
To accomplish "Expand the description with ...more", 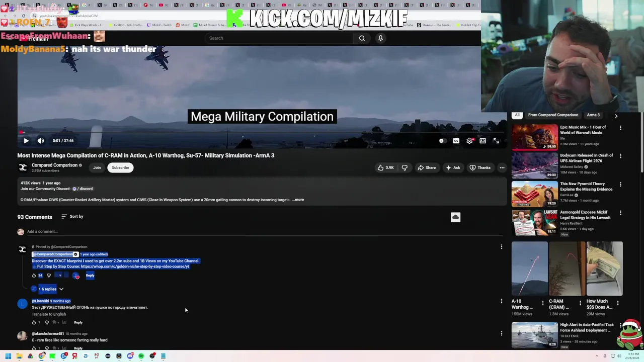I will click(298, 200).
